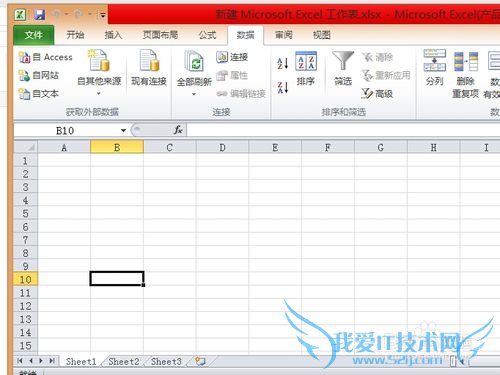500x375 pixels.
Task: Open the 文件 (File) tab
Action: 34,35
